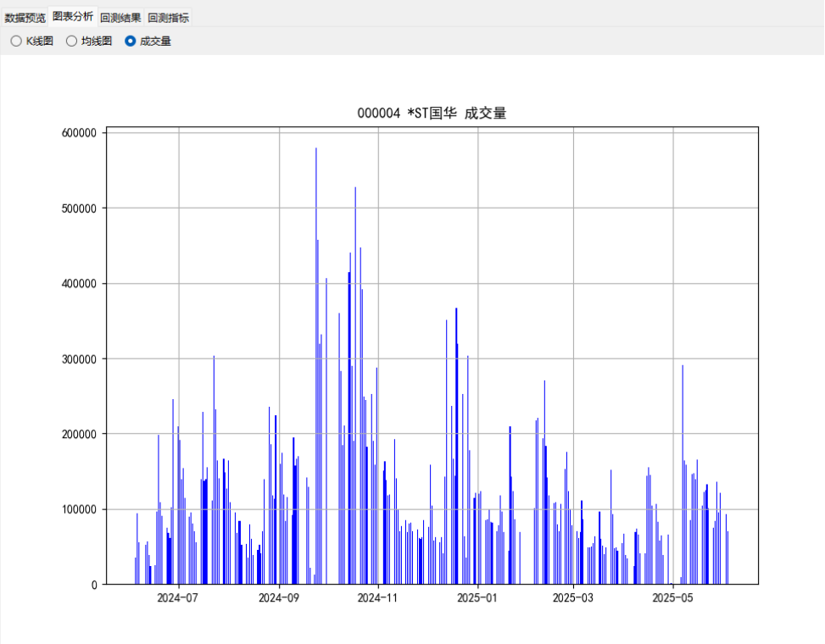Click the 600000 y-axis label
Viewport: 825px width, 644px height.
[80, 133]
